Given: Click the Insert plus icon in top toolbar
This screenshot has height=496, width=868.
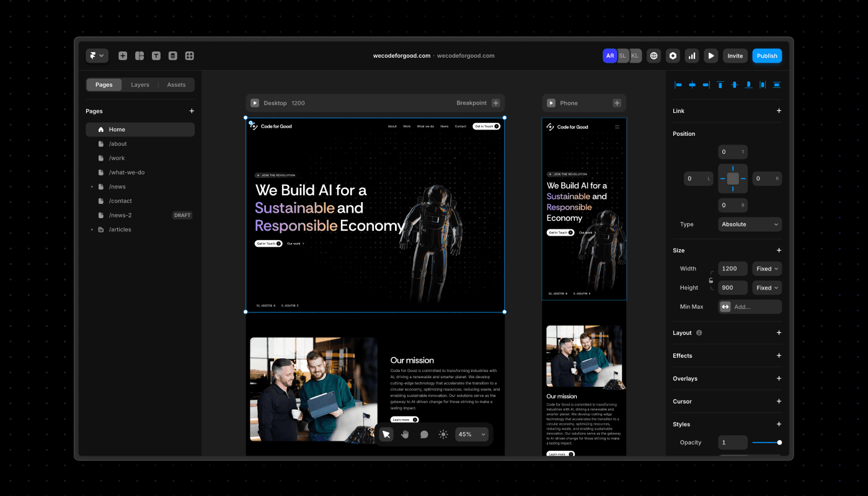Looking at the screenshot, I should coord(123,56).
